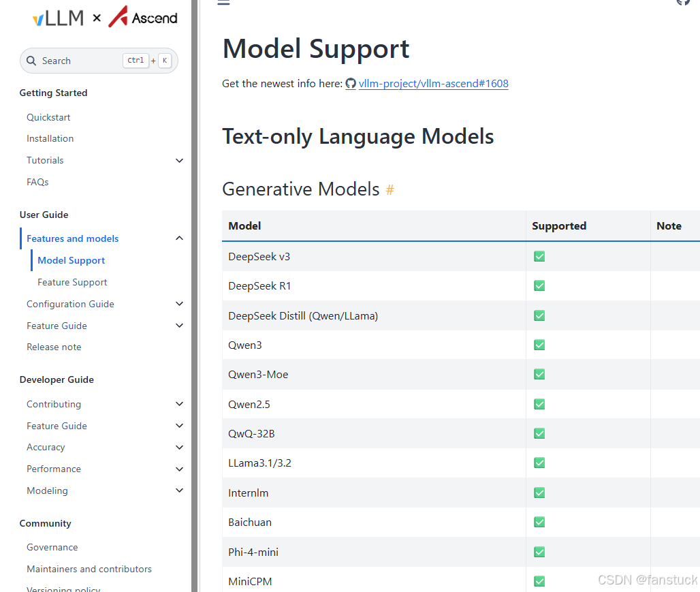The image size is (700, 592).
Task: Click the GitHub icon before the issue link
Action: point(351,84)
